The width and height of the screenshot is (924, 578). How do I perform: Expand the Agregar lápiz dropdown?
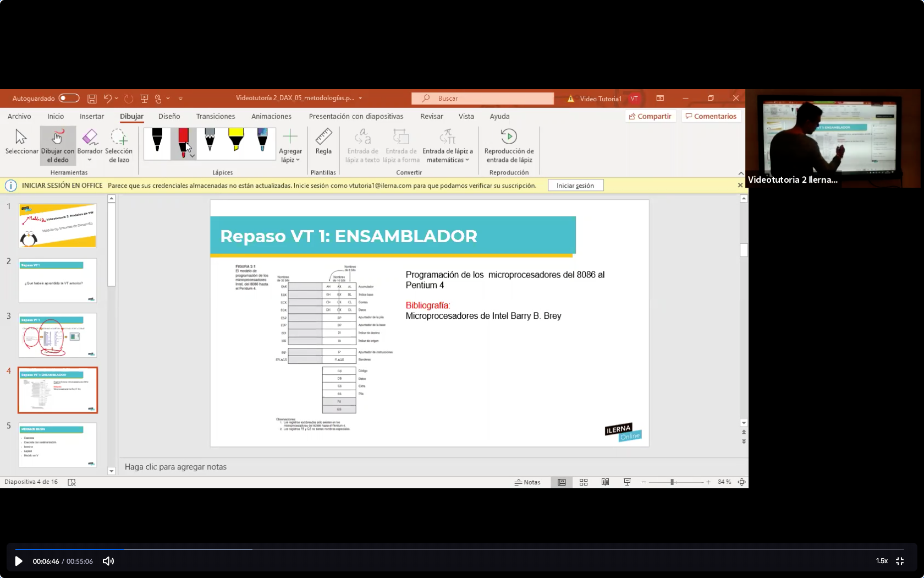[x=290, y=146]
